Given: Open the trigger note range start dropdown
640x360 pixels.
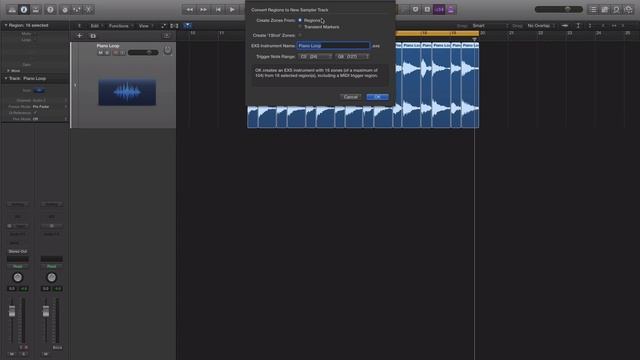Looking at the screenshot, I should (315, 56).
